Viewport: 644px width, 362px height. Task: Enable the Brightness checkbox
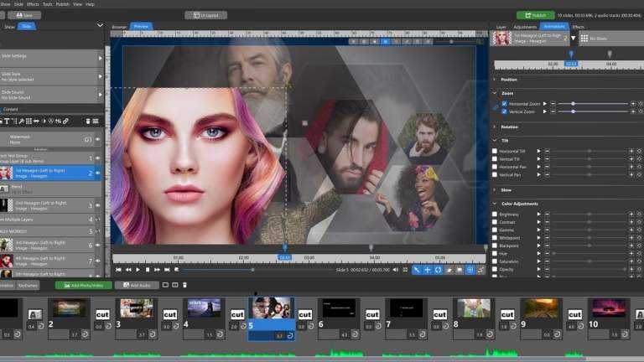495,215
